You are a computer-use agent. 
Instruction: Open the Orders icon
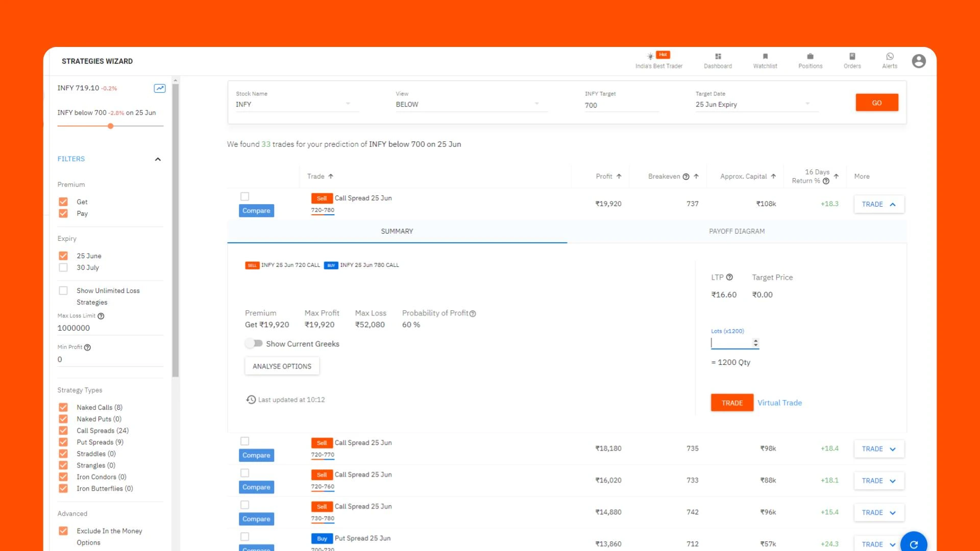point(852,57)
